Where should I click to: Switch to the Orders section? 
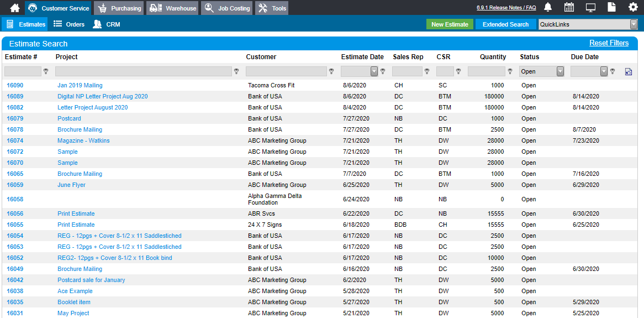click(x=69, y=24)
